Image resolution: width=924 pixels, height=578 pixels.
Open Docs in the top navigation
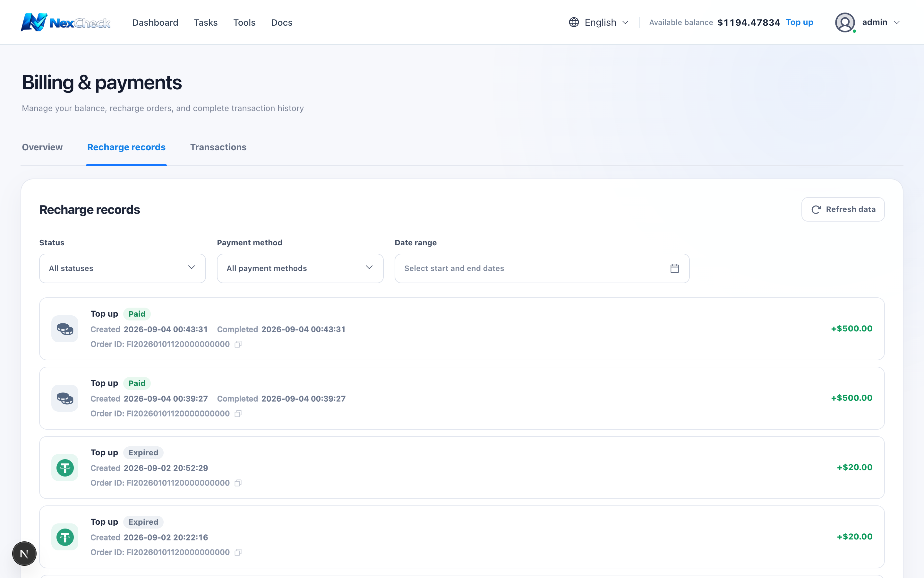click(282, 22)
